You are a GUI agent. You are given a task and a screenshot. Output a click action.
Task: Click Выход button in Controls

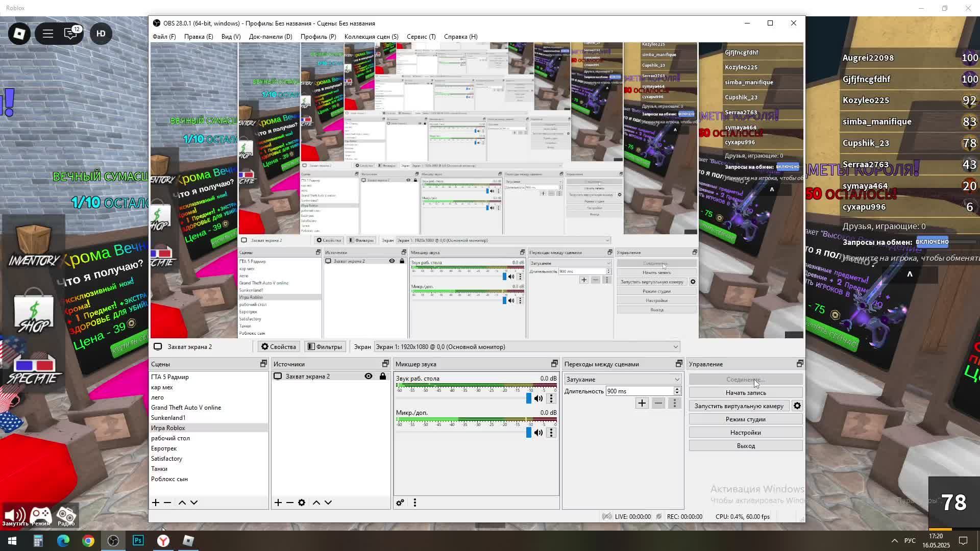(x=746, y=446)
